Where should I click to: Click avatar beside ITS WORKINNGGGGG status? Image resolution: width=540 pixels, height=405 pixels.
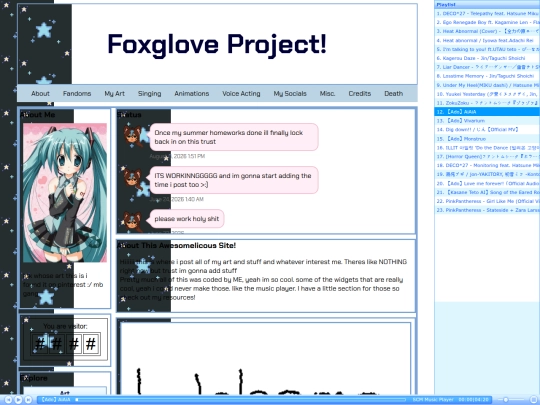(133, 179)
